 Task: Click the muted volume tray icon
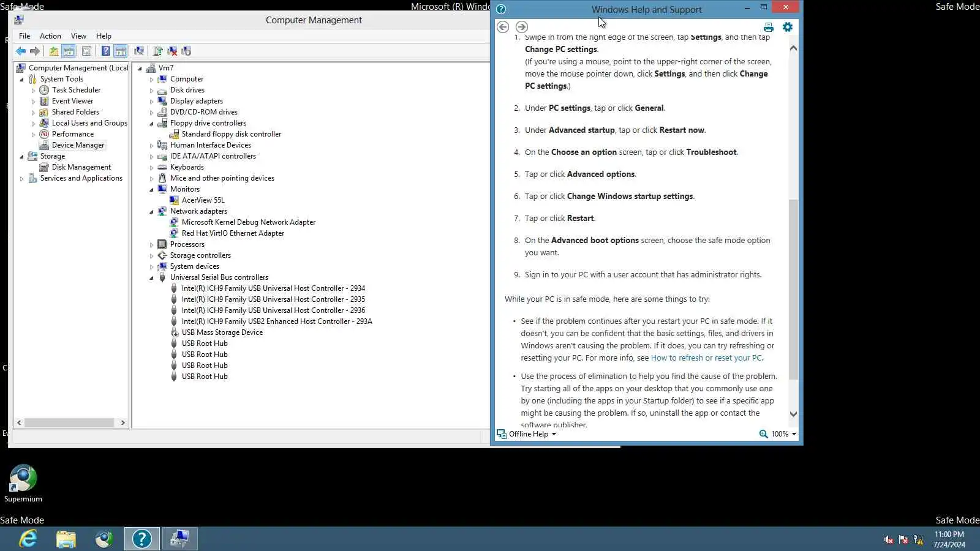tap(889, 539)
